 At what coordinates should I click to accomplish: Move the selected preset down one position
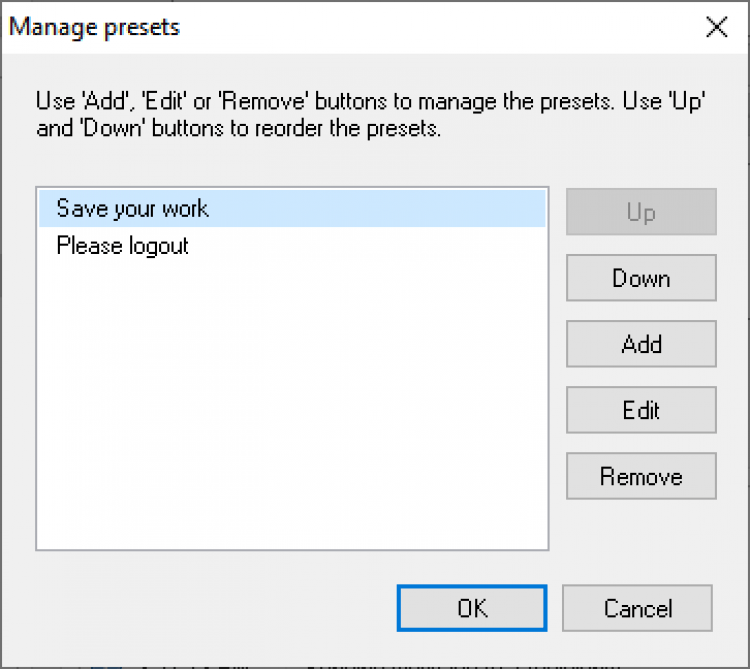pyautogui.click(x=641, y=278)
